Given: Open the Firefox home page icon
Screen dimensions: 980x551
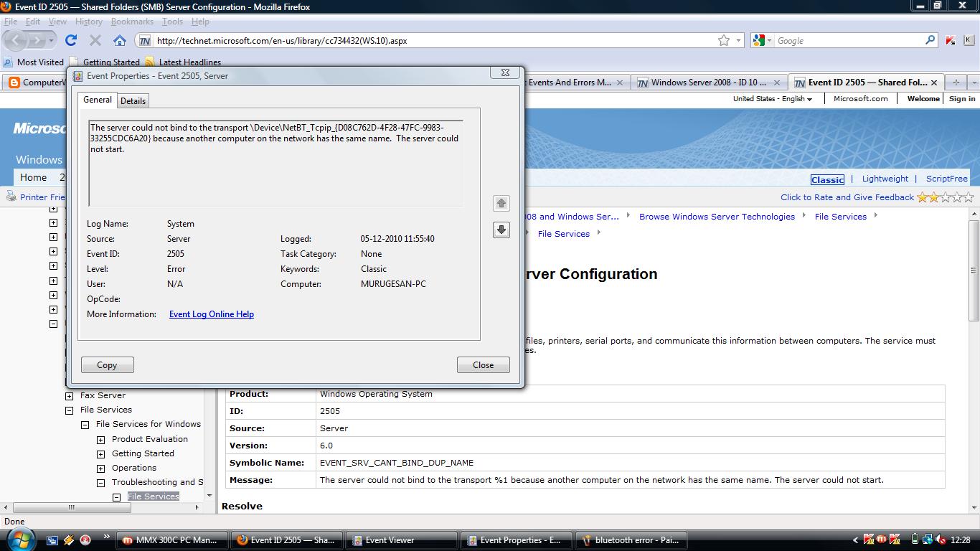Looking at the screenshot, I should coord(120,40).
